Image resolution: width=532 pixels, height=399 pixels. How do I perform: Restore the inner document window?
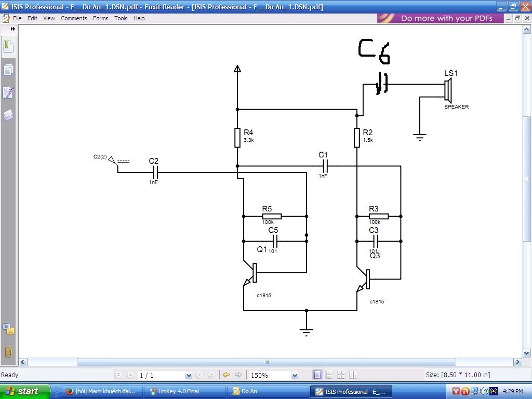coord(517,18)
